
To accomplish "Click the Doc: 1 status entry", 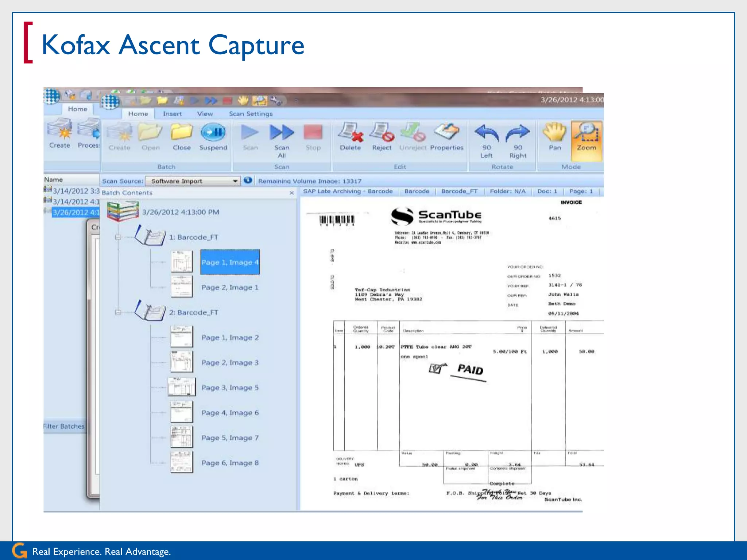I will (x=547, y=191).
